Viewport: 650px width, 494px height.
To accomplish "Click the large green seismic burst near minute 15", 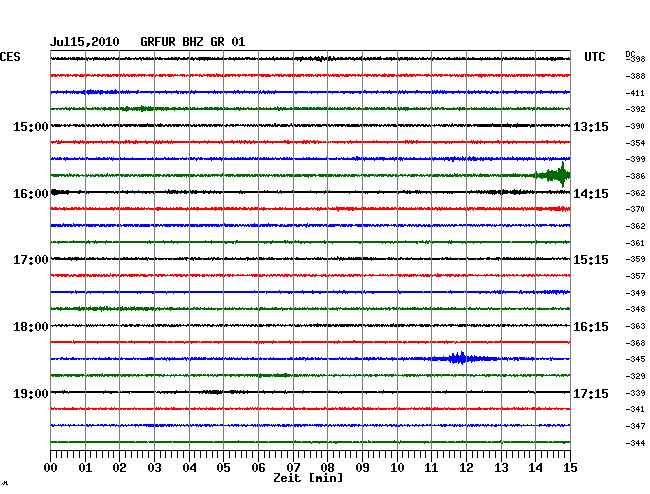I will click(x=553, y=175).
